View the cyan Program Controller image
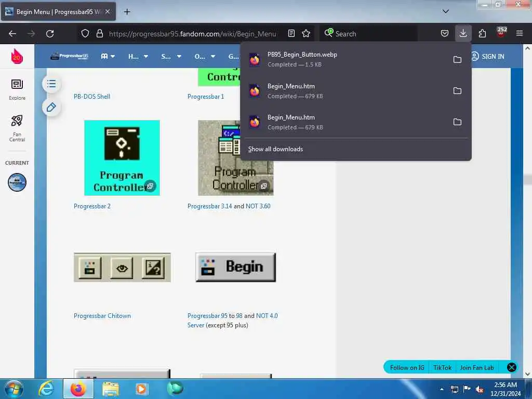 pos(122,158)
